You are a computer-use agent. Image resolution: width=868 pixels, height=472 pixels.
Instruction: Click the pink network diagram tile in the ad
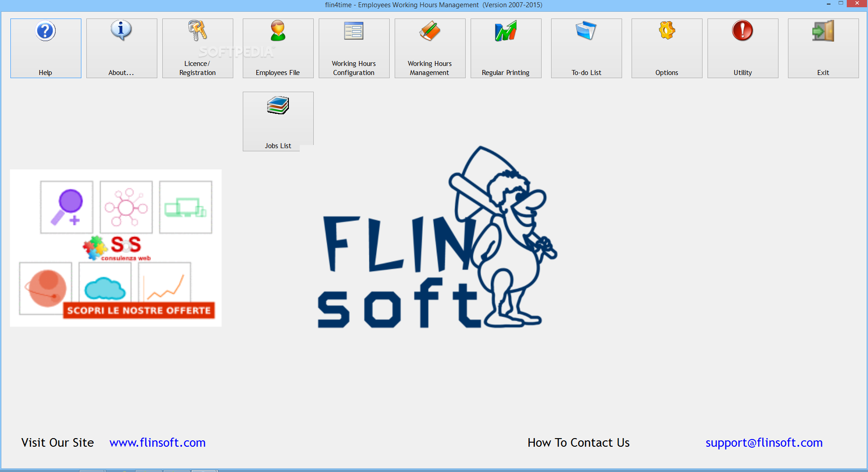[x=126, y=207]
